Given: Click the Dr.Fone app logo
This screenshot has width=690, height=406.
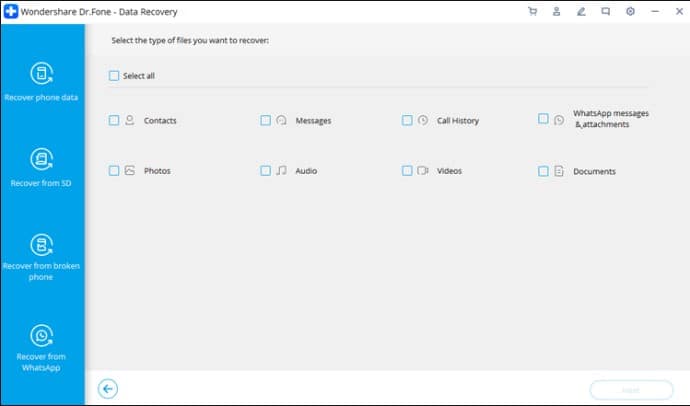Looking at the screenshot, I should click(11, 11).
